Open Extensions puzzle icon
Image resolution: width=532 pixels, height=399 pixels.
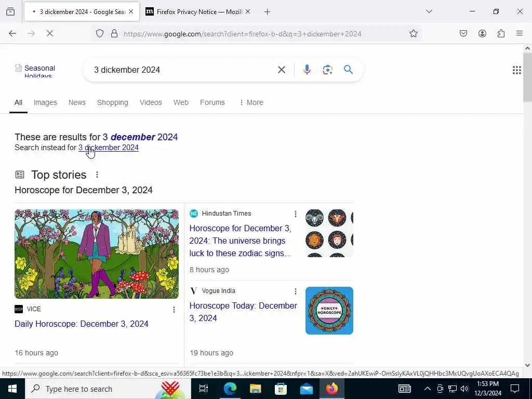click(501, 33)
